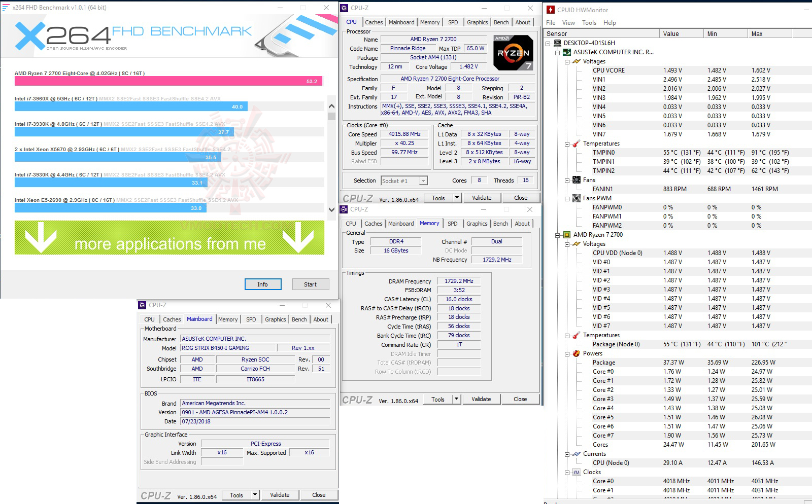Open the Socket #1 selection dropdown
The height and width of the screenshot is (504, 812).
[422, 180]
